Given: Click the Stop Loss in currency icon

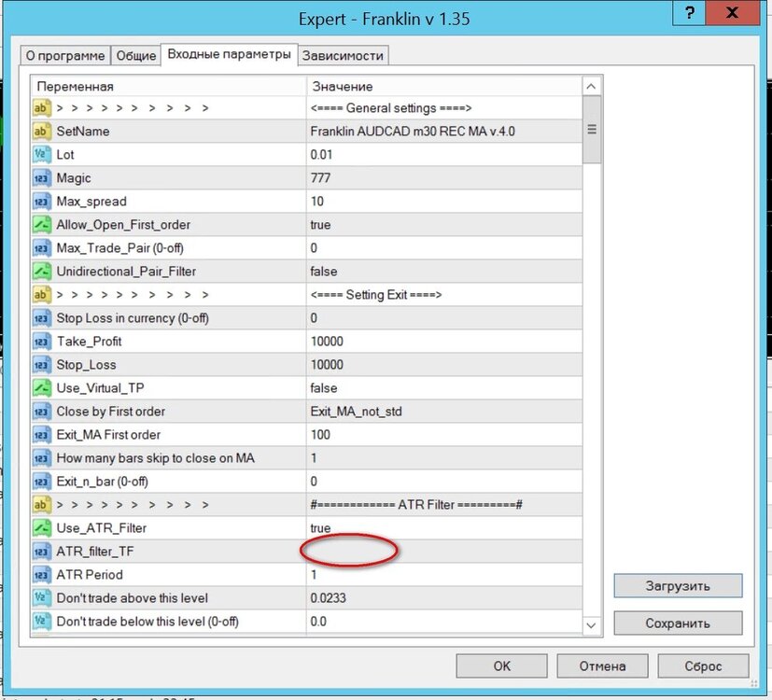Looking at the screenshot, I should point(41,318).
